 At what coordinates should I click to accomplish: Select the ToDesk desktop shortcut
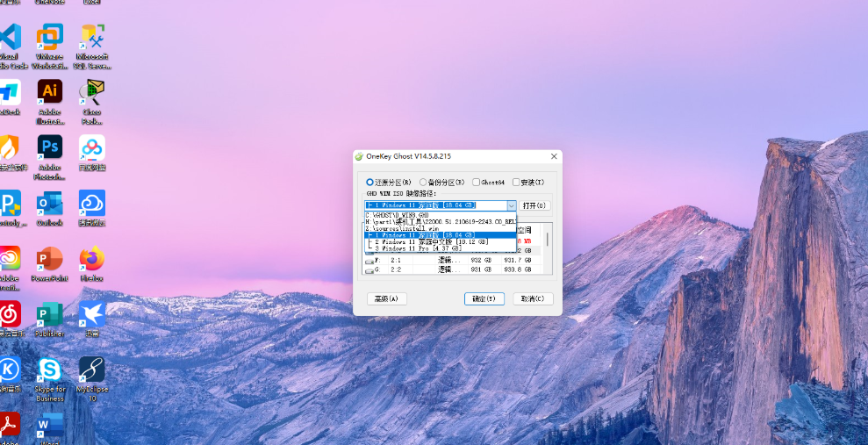pyautogui.click(x=10, y=97)
